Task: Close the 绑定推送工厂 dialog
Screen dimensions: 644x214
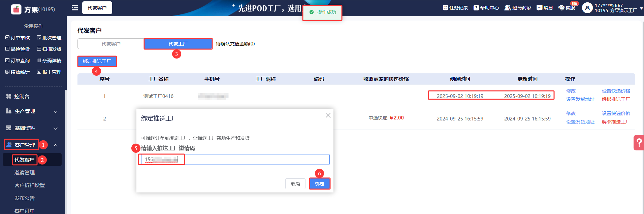Action: 328,115
